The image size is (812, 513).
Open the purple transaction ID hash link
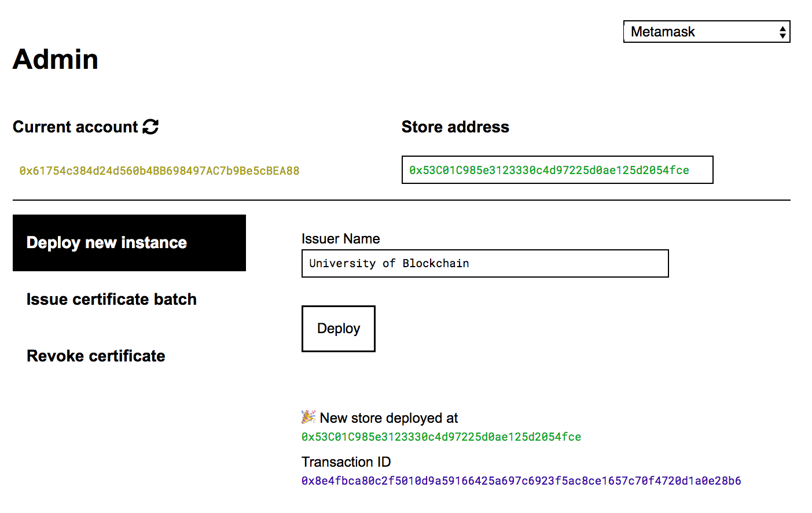click(521, 481)
